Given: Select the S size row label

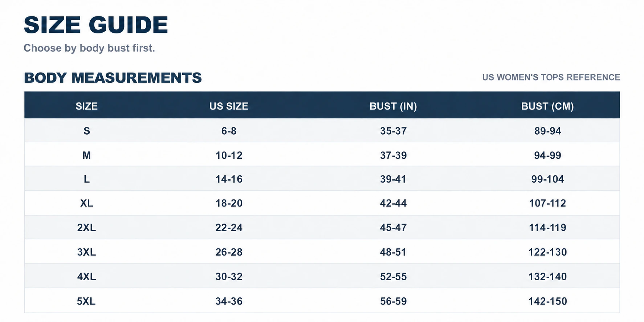Looking at the screenshot, I should pyautogui.click(x=86, y=131).
